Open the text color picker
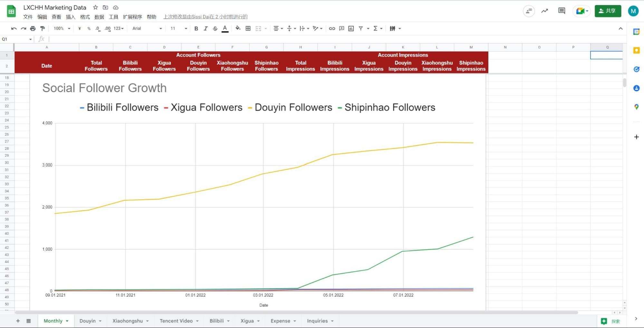644x328 pixels. (x=225, y=28)
